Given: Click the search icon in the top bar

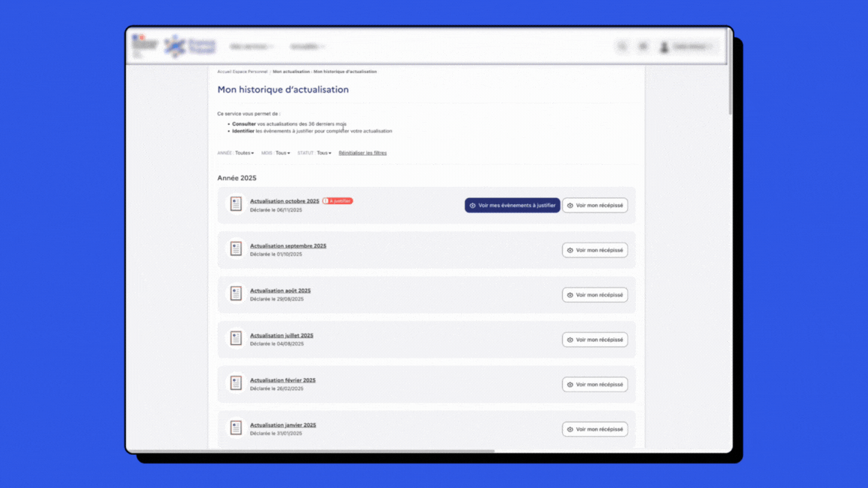Looking at the screenshot, I should pos(622,47).
